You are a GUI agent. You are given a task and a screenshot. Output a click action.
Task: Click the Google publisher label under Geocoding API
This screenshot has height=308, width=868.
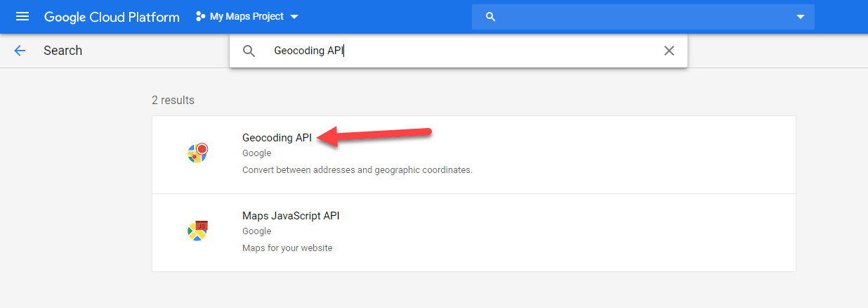(256, 153)
